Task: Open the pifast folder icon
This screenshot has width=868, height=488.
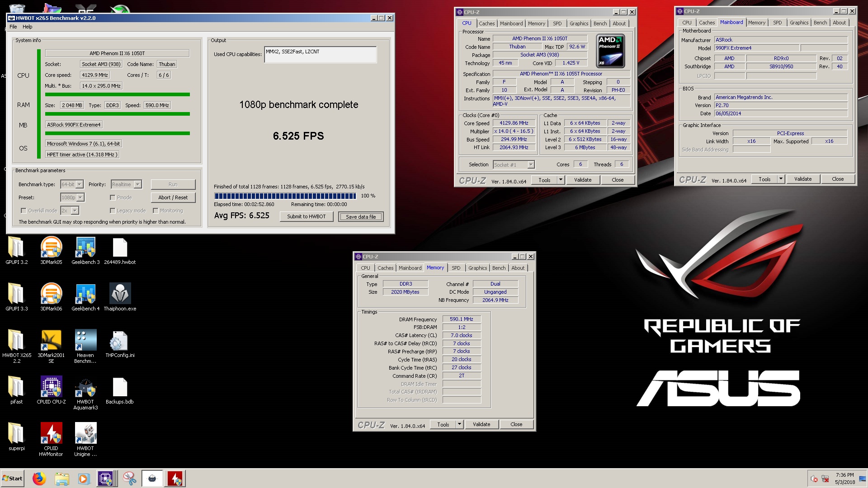Action: point(16,389)
